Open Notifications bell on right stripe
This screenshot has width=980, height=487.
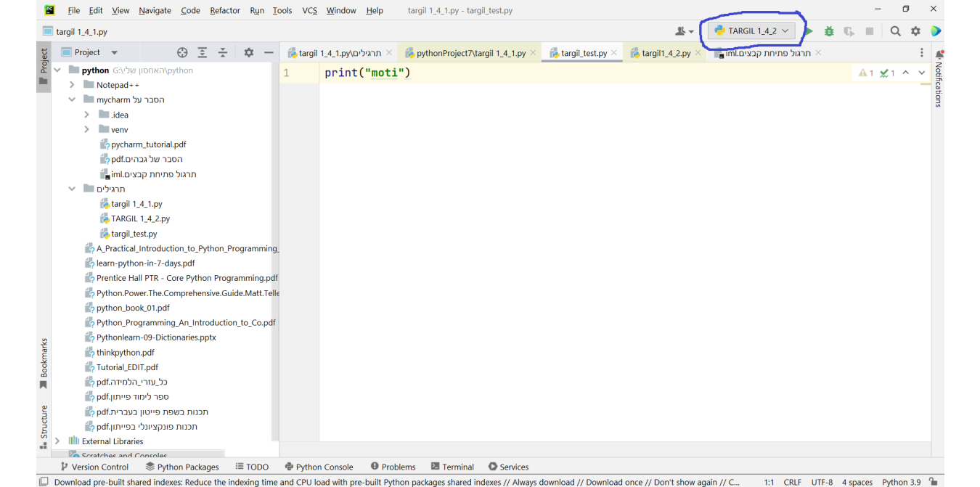[x=939, y=54]
